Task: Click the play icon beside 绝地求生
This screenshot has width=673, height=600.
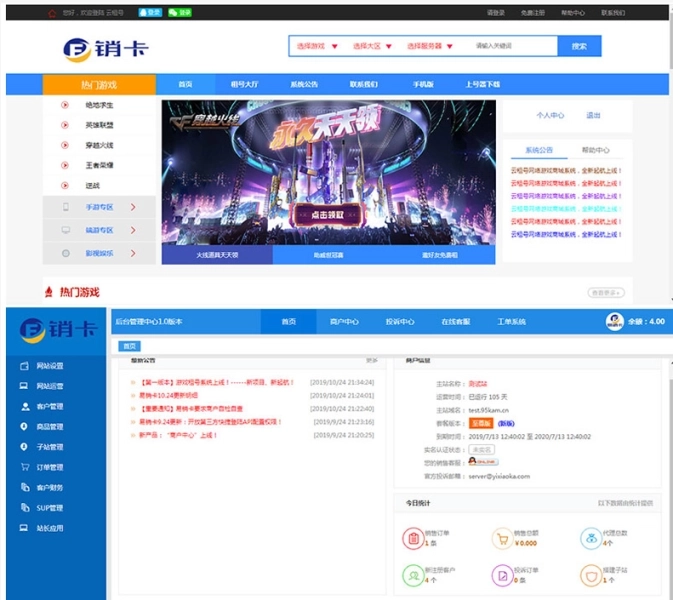Action: pos(65,104)
